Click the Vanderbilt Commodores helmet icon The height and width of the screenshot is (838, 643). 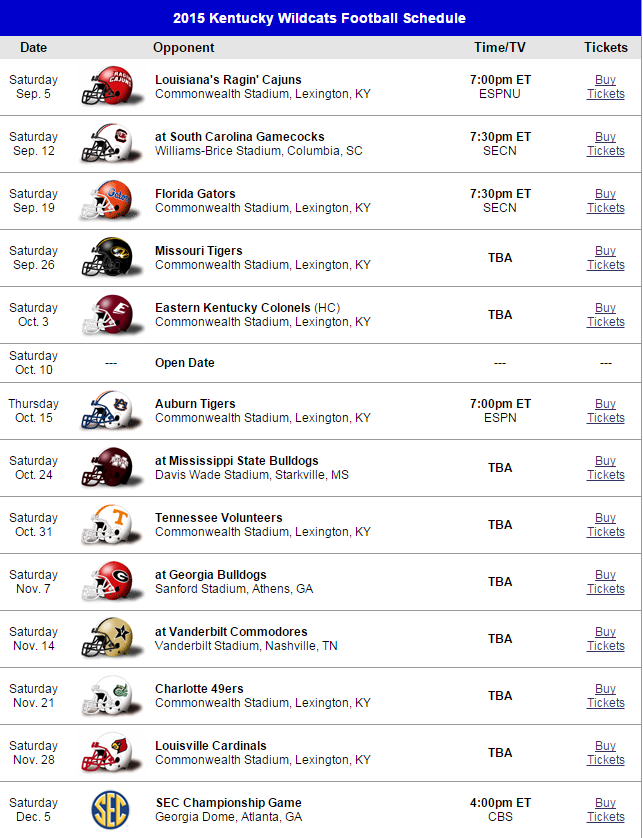(x=107, y=639)
